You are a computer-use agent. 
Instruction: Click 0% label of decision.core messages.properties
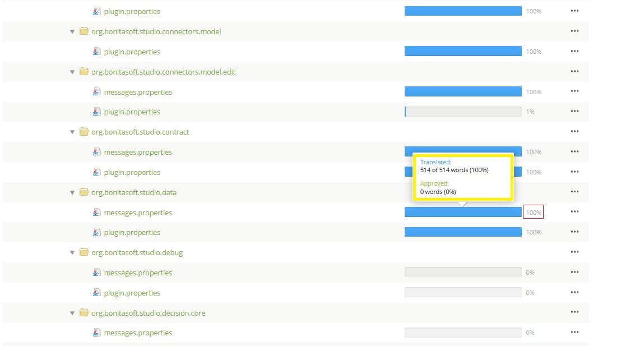pos(530,333)
